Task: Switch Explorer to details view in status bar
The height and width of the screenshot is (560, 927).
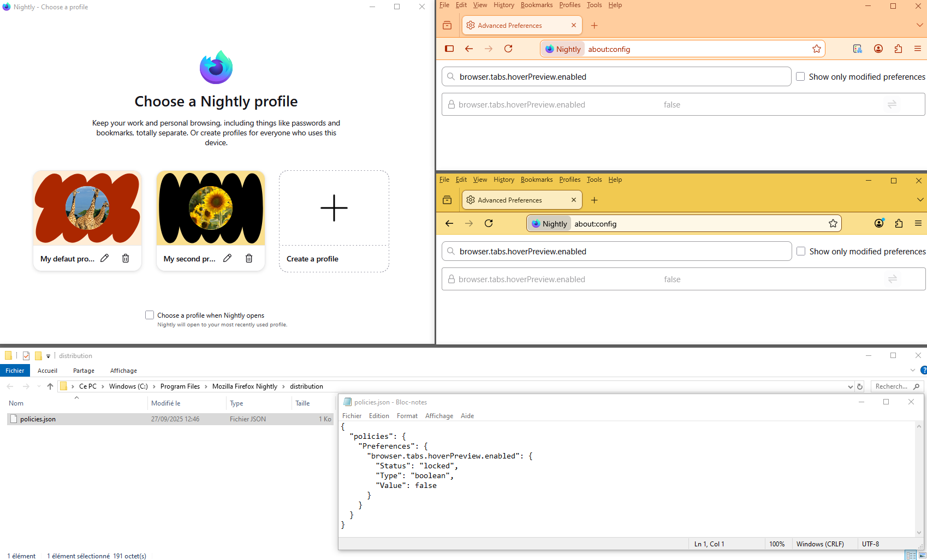Action: 911,556
